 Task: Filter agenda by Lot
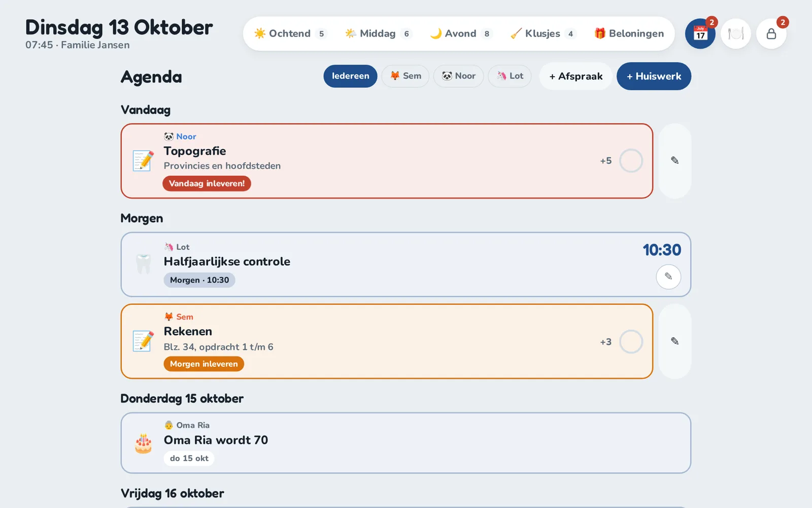pos(510,76)
